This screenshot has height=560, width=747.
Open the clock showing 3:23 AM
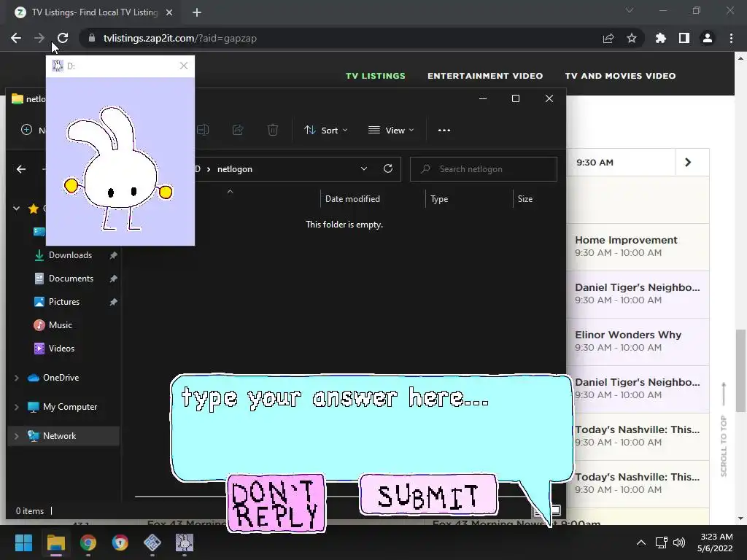715,542
